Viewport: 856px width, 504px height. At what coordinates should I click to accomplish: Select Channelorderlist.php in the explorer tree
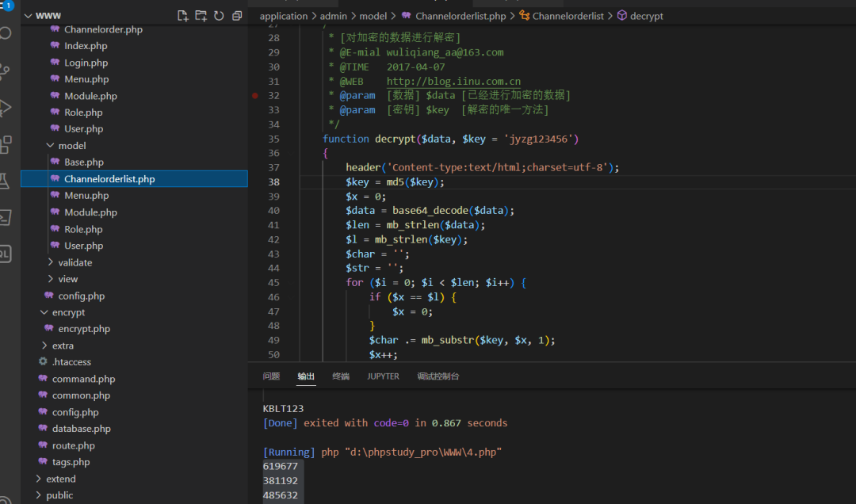pyautogui.click(x=134, y=178)
